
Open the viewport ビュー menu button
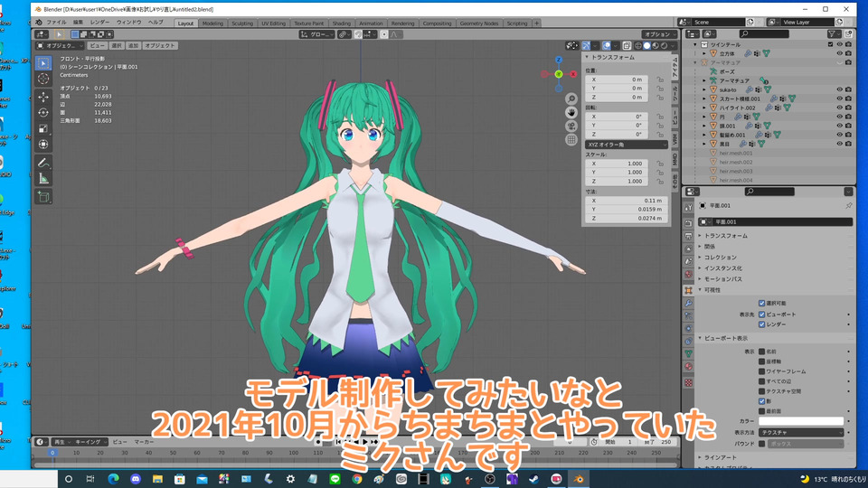coord(97,46)
